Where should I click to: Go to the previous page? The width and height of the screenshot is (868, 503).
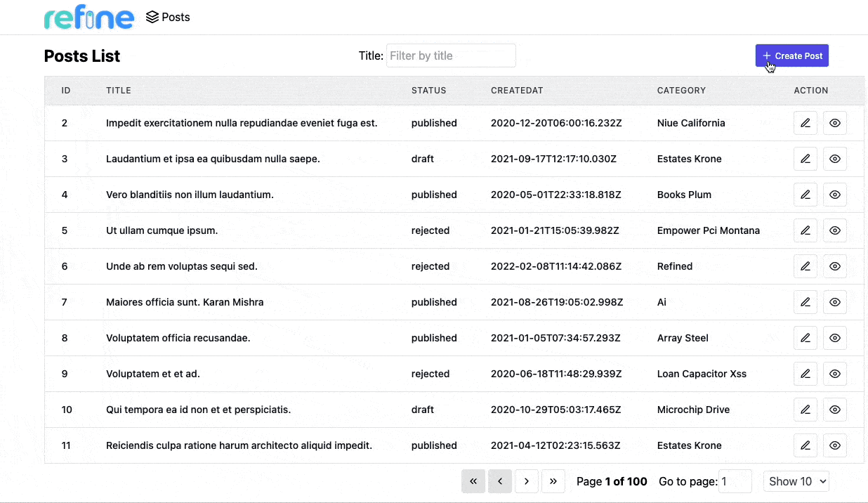pos(500,481)
